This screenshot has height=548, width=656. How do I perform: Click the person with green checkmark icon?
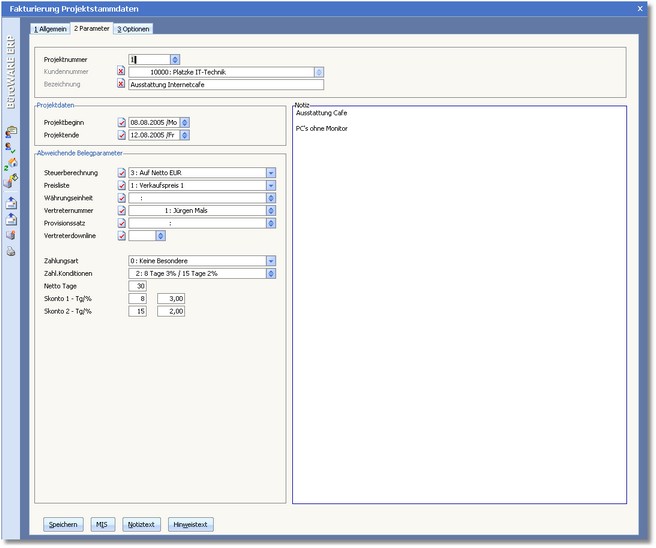11,147
